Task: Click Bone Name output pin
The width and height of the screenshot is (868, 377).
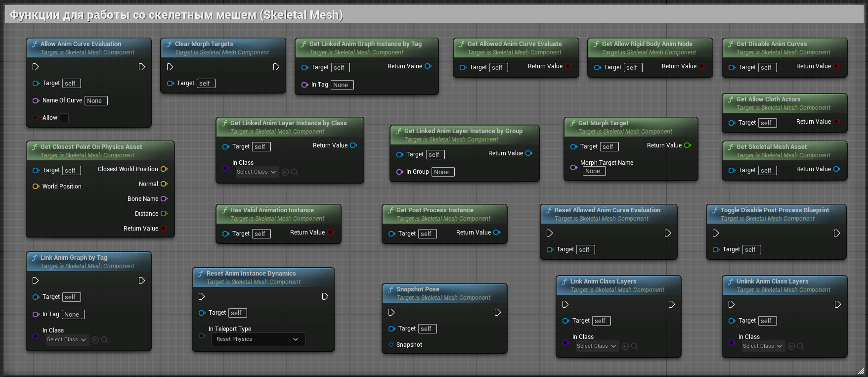Action: 164,198
